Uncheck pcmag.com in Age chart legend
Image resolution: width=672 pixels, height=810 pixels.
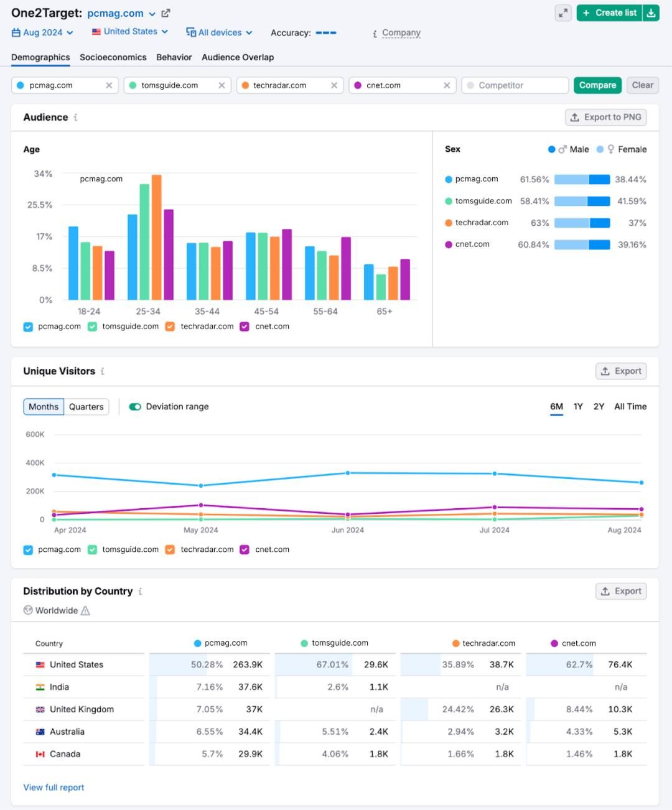28,327
